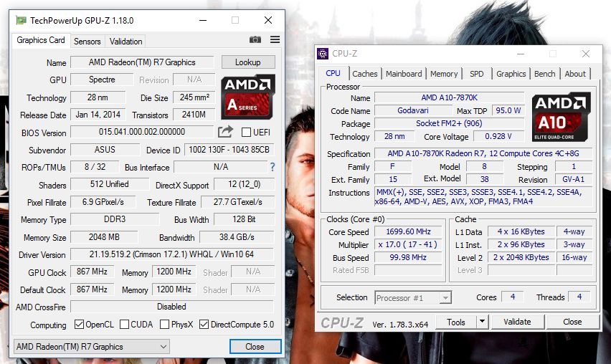Click the Lookup button in GPU-Z
Image resolution: width=611 pixels, height=364 pixels.
click(248, 62)
